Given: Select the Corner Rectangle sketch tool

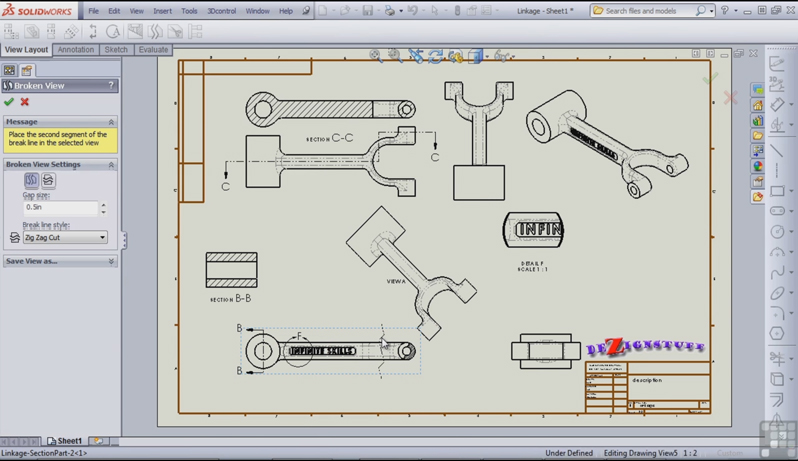Looking at the screenshot, I should click(x=777, y=191).
